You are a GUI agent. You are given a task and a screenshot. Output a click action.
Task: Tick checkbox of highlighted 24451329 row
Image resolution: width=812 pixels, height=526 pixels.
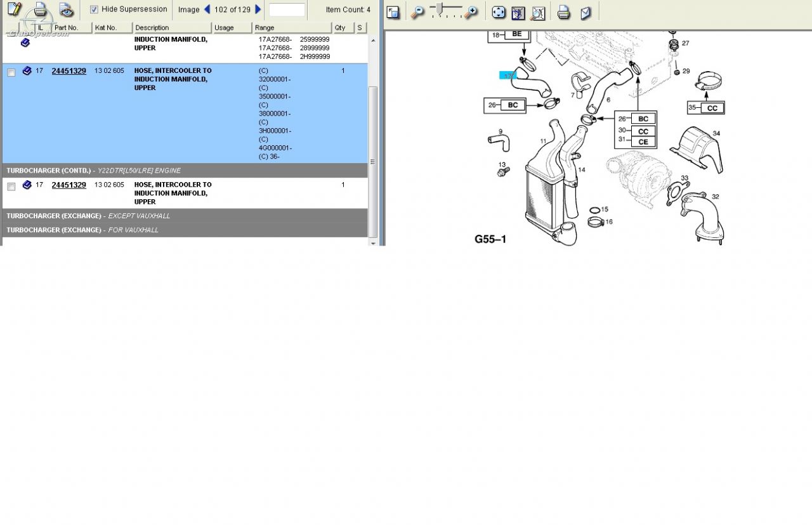11,73
